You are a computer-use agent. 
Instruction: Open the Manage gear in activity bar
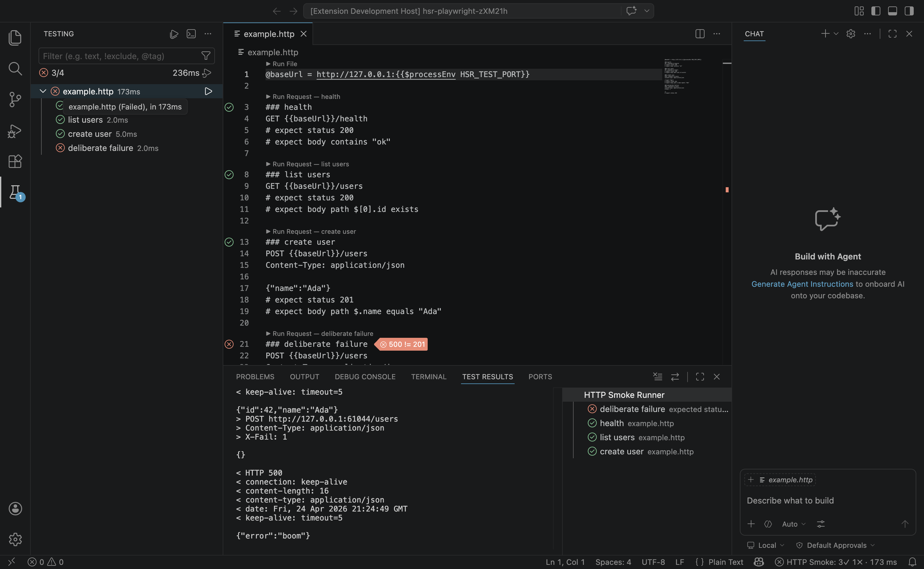point(15,539)
